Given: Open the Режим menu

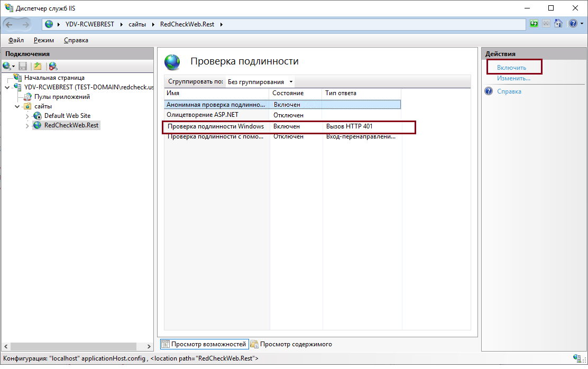Looking at the screenshot, I should click(x=43, y=40).
